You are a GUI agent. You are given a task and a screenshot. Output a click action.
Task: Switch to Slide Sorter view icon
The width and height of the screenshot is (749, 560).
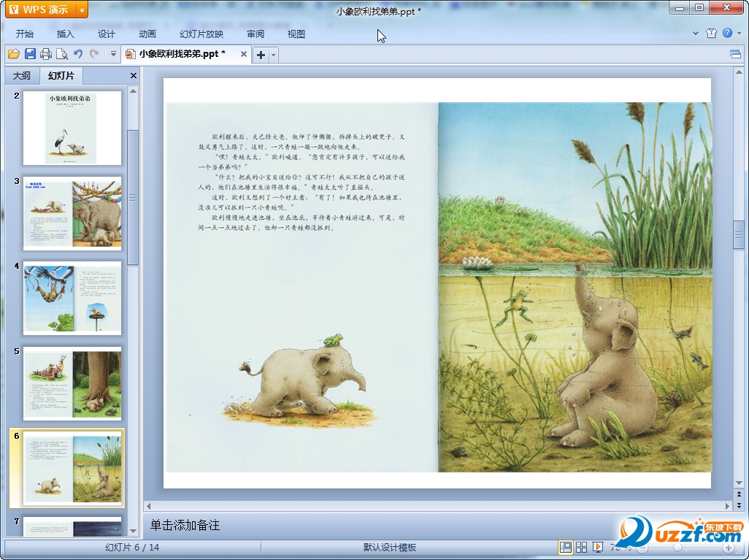(581, 547)
